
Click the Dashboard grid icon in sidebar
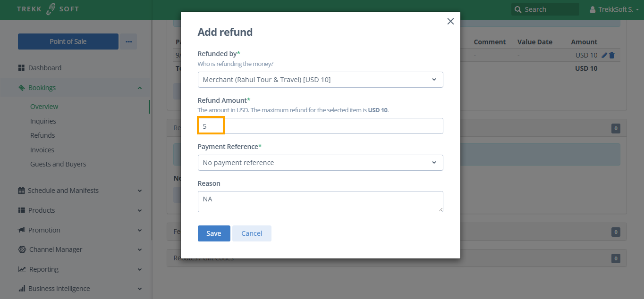pyautogui.click(x=21, y=68)
